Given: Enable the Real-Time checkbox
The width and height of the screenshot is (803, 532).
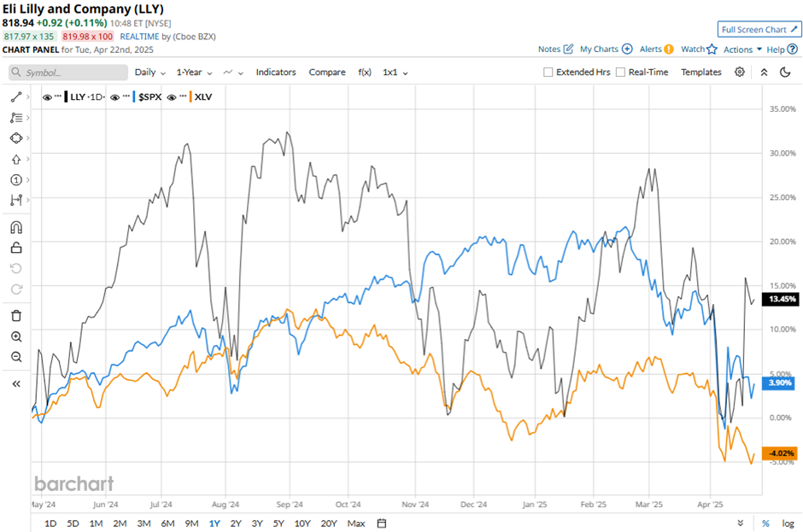Looking at the screenshot, I should [x=620, y=73].
